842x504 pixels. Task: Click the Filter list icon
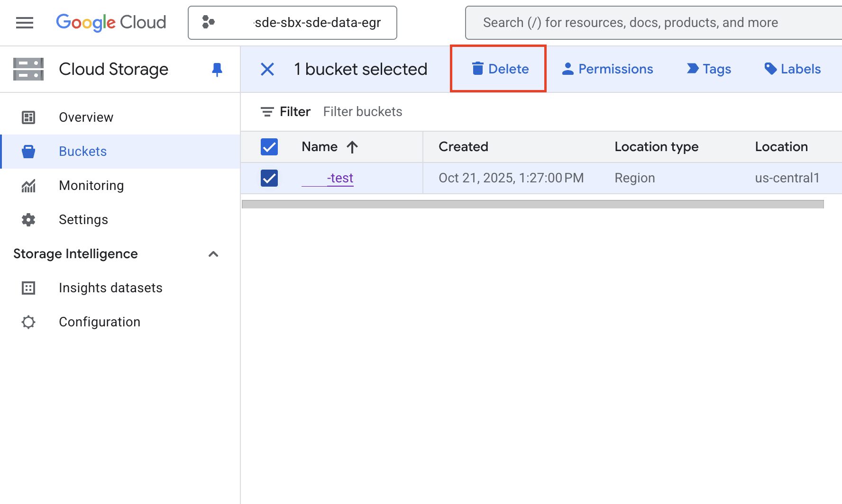tap(267, 112)
